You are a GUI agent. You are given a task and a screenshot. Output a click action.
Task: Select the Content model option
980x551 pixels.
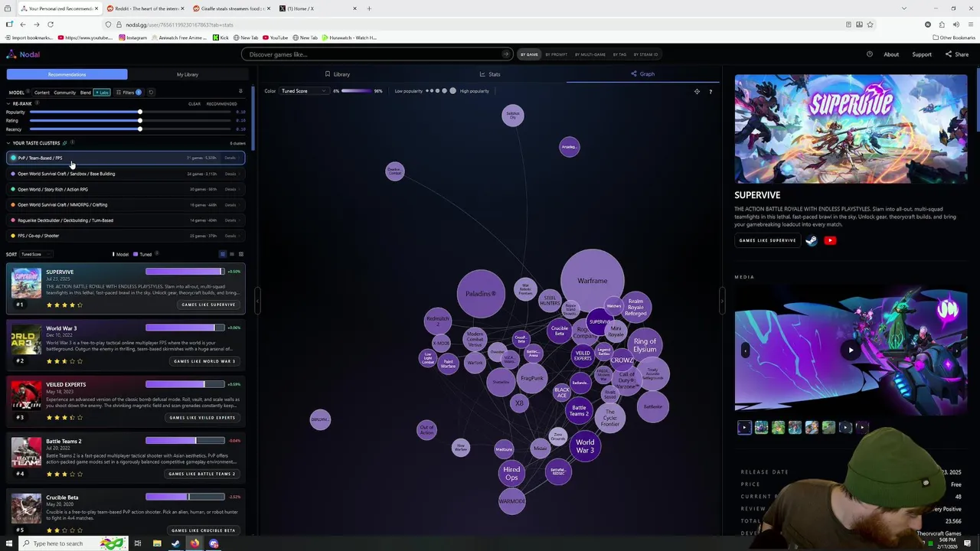point(41,93)
